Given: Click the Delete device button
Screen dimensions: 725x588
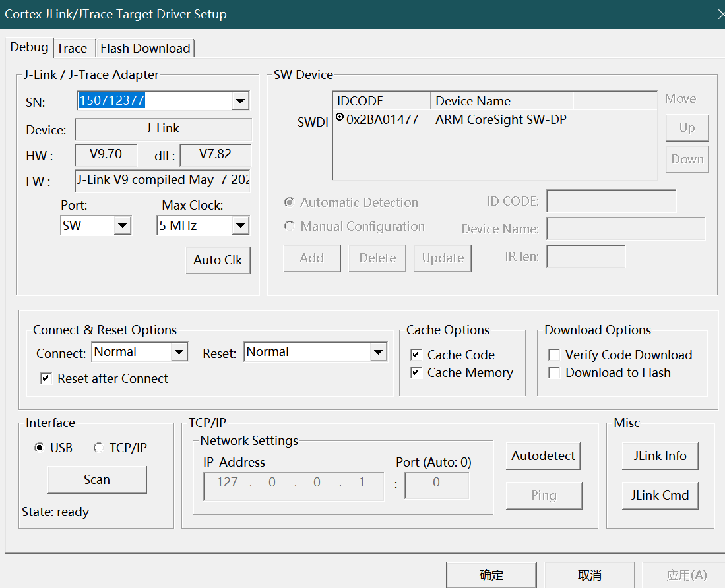Looking at the screenshot, I should coord(377,258).
